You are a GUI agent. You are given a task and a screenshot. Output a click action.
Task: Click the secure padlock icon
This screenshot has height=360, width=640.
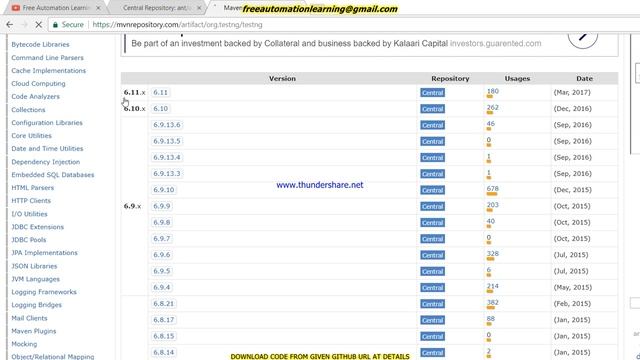click(56, 24)
